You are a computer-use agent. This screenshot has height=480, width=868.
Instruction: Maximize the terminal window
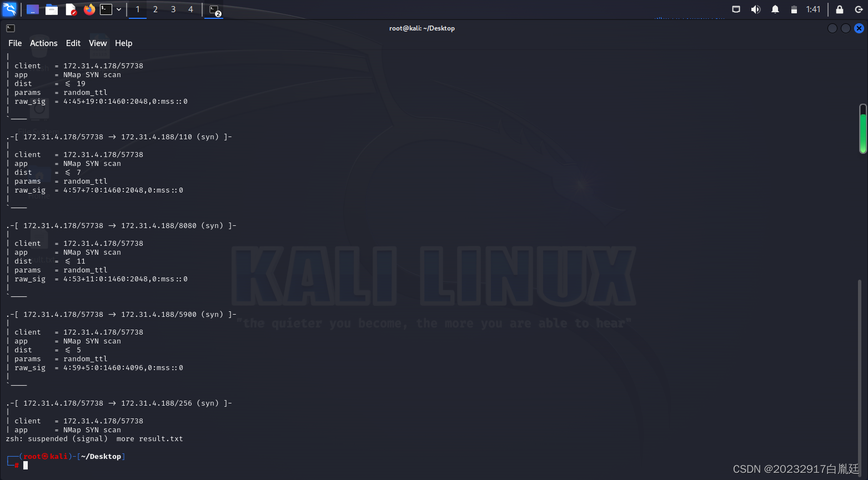[x=846, y=28]
